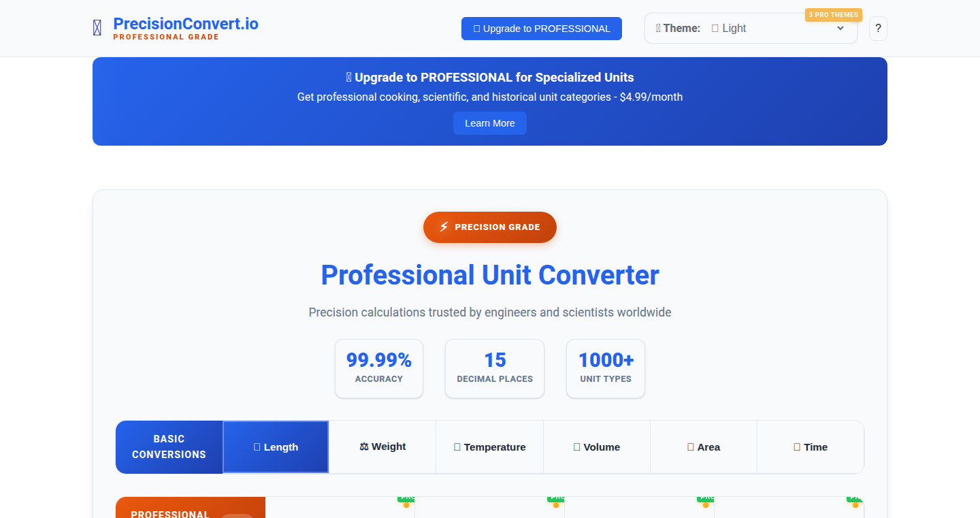980x518 pixels.
Task: Click the 1000+ Unit Types stat card
Action: pyautogui.click(x=606, y=368)
